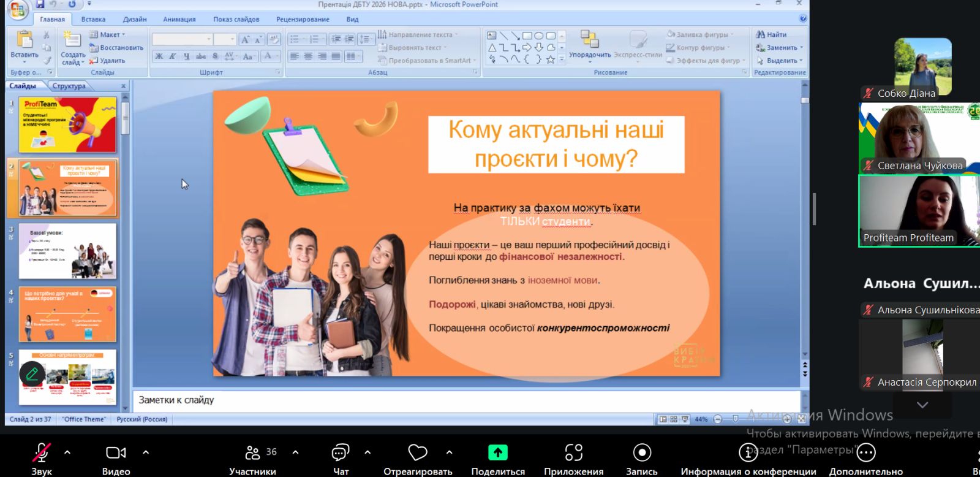Click the green Поделиться share screen icon
Image resolution: width=980 pixels, height=477 pixels.
coord(497,452)
